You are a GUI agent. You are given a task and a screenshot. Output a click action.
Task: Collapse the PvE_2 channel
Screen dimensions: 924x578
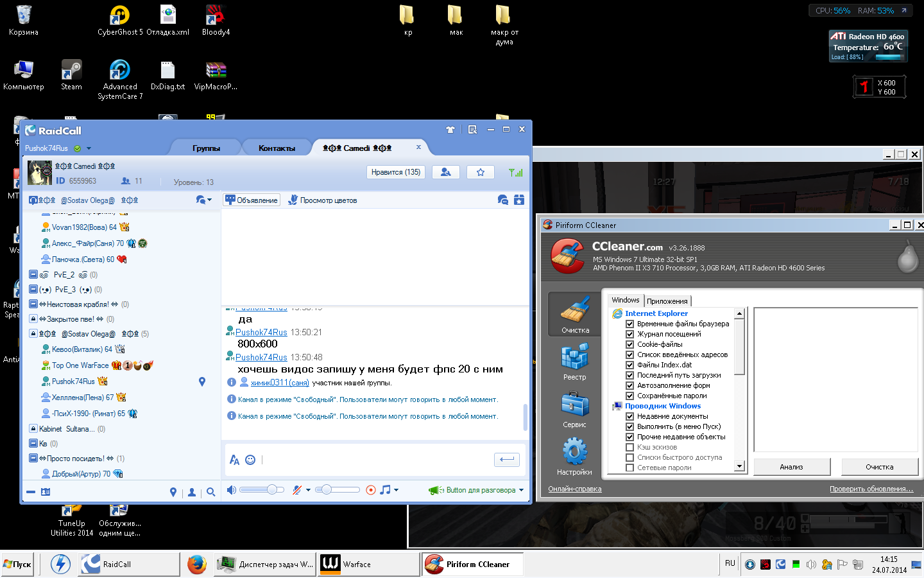[33, 274]
